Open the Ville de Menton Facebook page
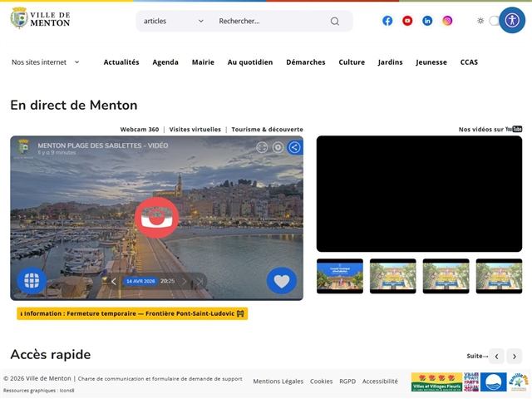 [387, 21]
